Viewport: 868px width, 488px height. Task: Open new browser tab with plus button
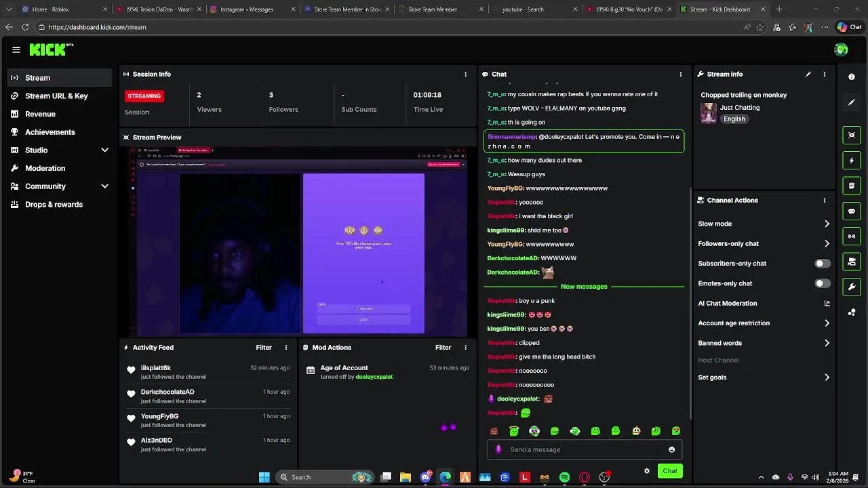click(x=779, y=9)
